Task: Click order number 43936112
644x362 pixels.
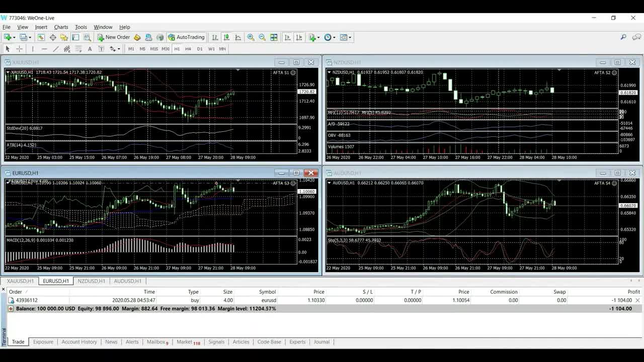Action: 27,300
